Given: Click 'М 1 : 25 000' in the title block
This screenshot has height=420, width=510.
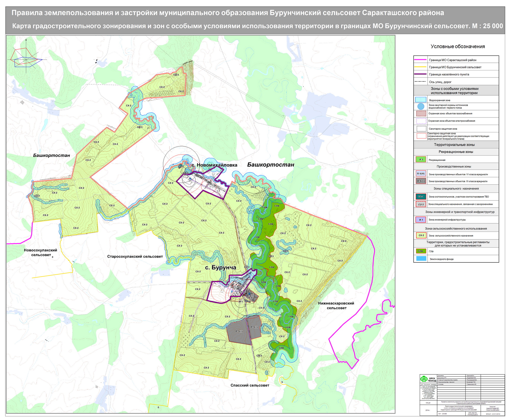Looking at the screenshot, I should pyautogui.click(x=442, y=414).
